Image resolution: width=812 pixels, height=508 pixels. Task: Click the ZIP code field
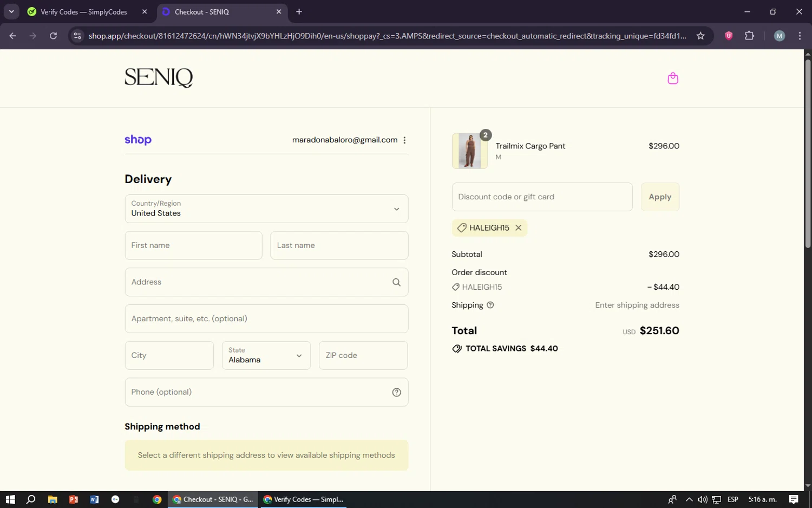pos(363,355)
